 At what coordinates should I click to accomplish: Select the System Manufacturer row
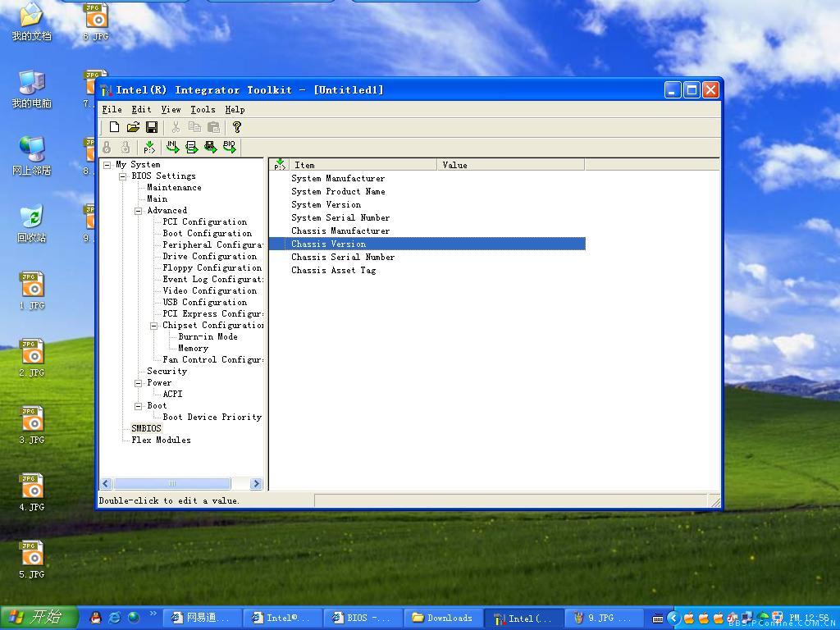pos(427,178)
